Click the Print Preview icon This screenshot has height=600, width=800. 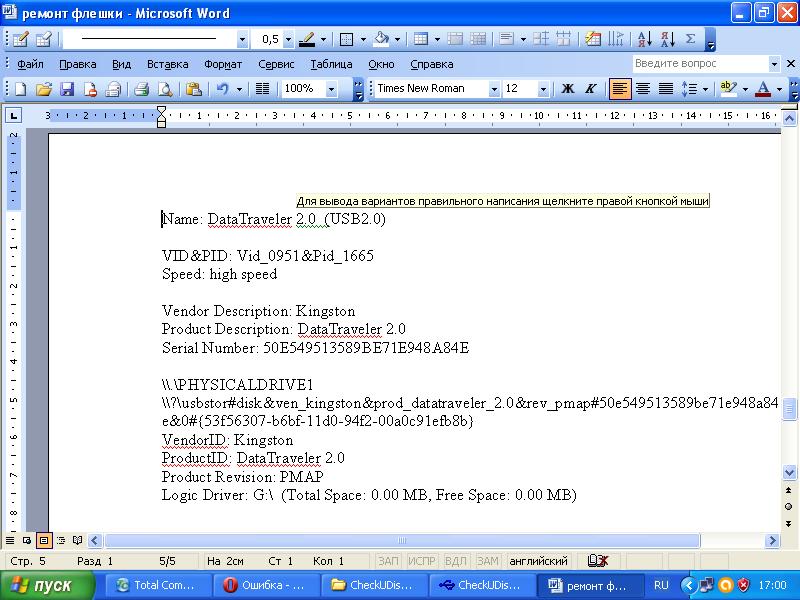coord(165,89)
